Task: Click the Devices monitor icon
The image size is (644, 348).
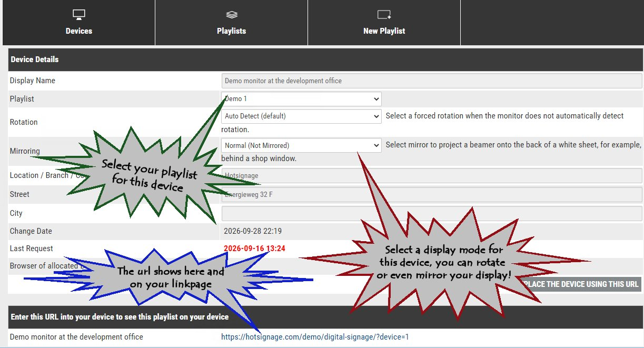Action: 78,15
